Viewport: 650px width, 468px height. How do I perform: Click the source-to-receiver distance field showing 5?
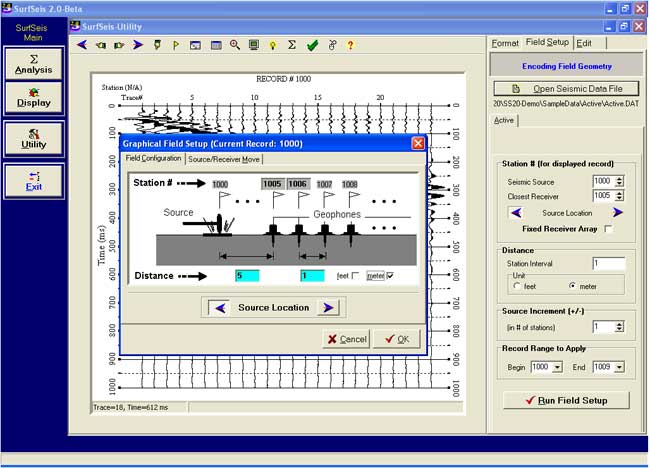click(247, 276)
